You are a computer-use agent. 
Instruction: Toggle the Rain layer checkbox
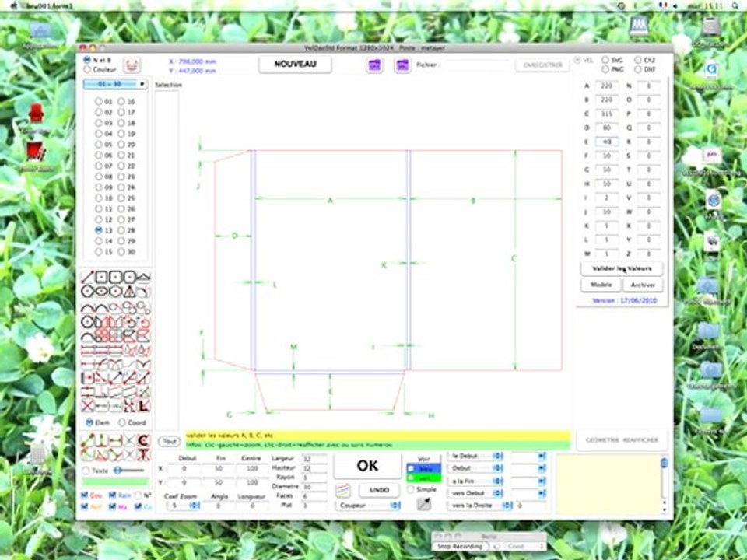pyautogui.click(x=112, y=495)
